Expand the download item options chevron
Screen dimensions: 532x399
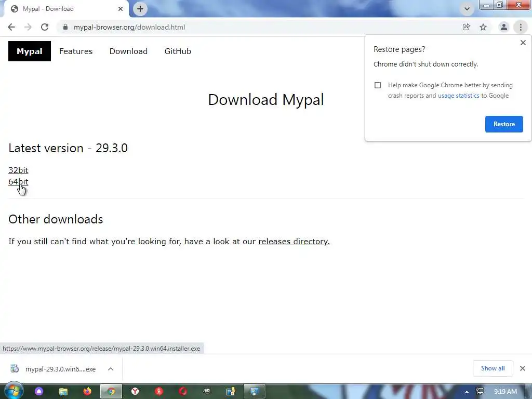click(111, 369)
